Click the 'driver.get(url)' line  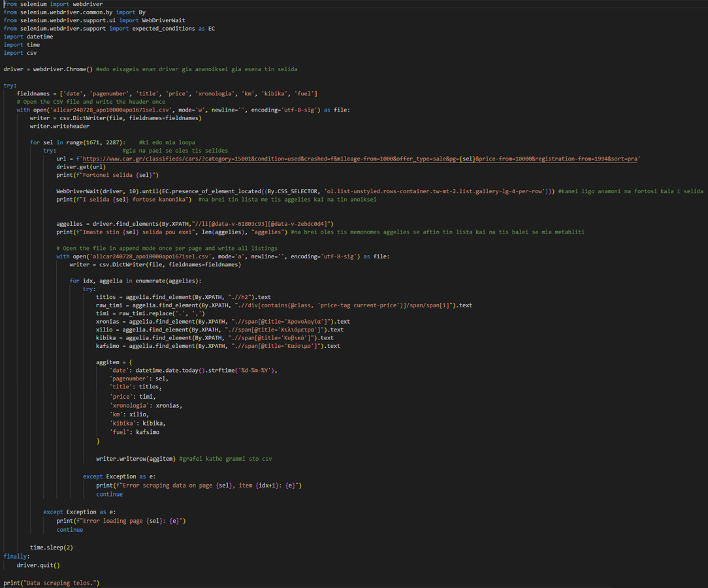pos(81,166)
